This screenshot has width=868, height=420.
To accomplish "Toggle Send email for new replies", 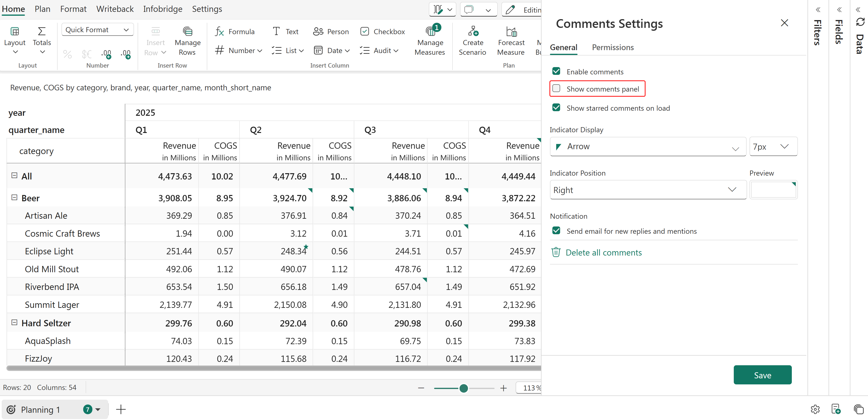I will (556, 231).
